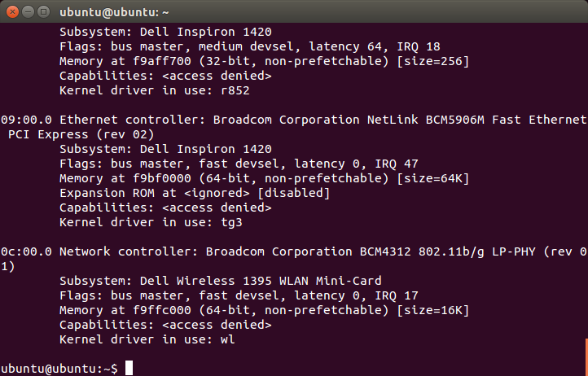The width and height of the screenshot is (588, 376).
Task: Maximize the terminal window
Action: [44, 12]
